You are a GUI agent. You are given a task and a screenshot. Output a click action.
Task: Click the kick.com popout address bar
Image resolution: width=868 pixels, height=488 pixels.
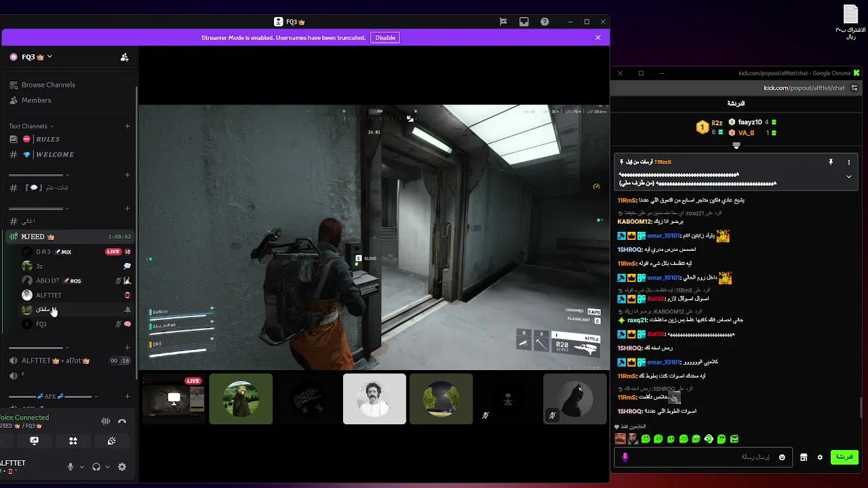pyautogui.click(x=804, y=87)
